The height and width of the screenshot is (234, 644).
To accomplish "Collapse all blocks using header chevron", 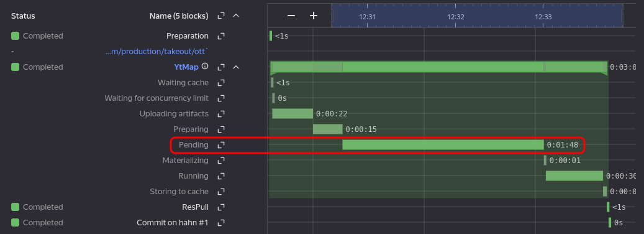I will click(236, 16).
